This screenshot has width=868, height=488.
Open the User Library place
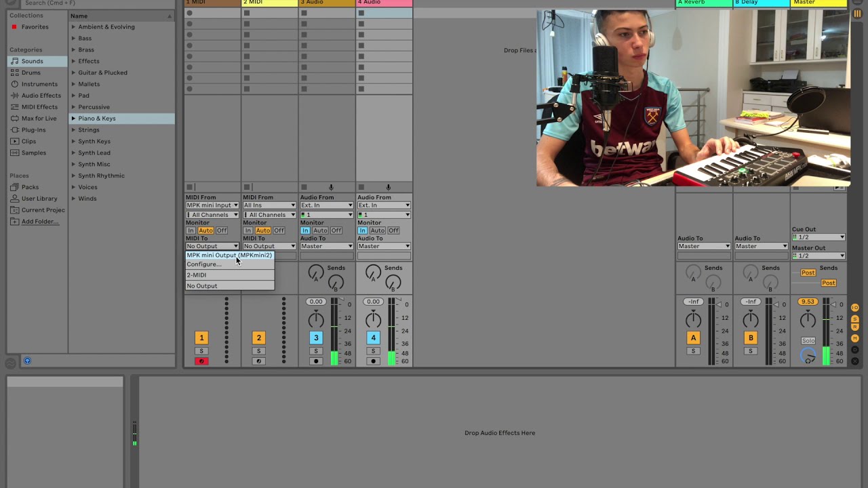click(37, 199)
